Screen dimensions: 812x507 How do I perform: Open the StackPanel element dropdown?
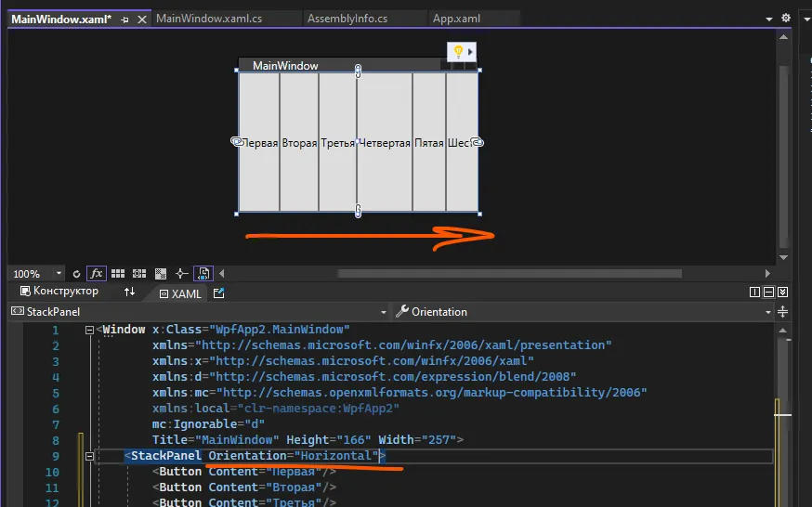click(383, 312)
